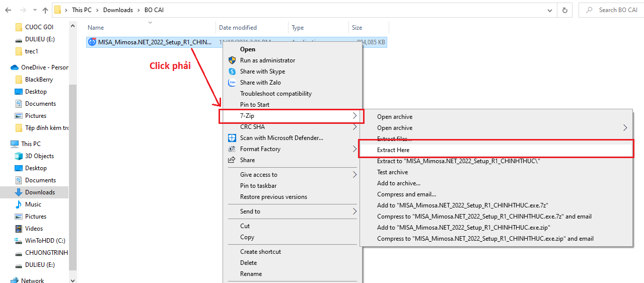Expand the Give access to submenu arrow
This screenshot has width=644, height=283.
354,175
